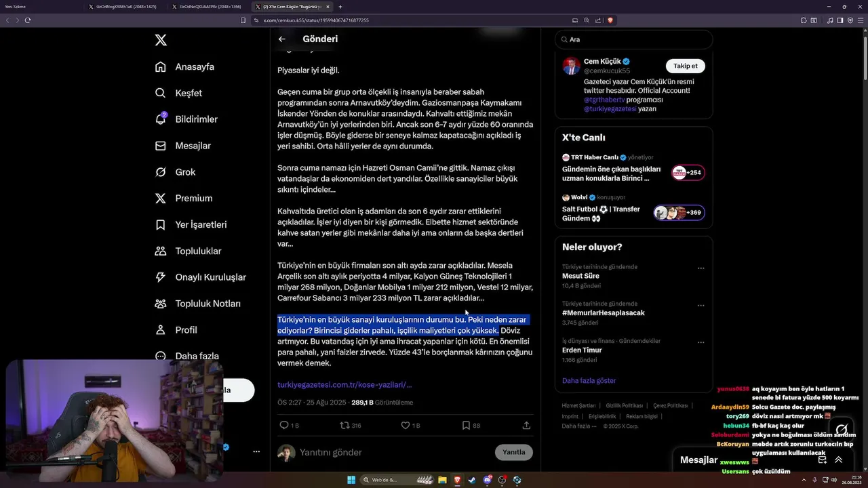Click the taskbar Web'de search box
The image size is (868, 488).
click(x=398, y=480)
